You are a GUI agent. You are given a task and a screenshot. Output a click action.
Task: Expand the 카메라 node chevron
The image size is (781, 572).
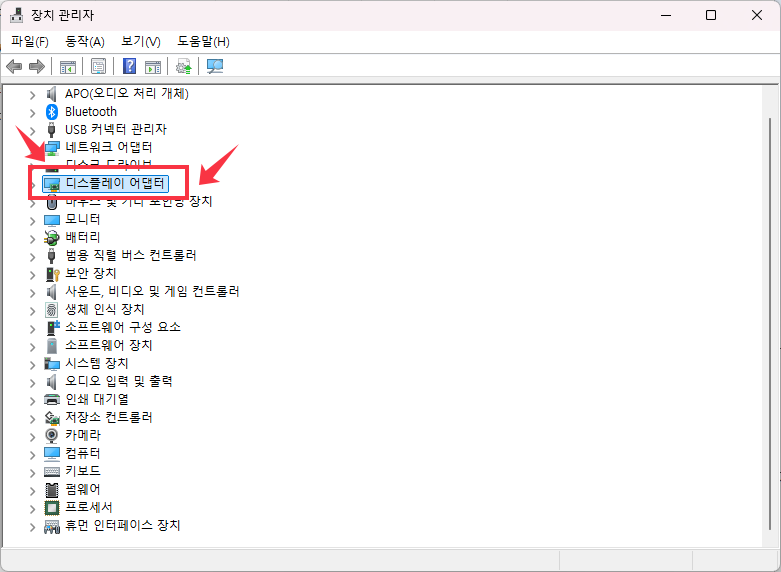pos(32,436)
